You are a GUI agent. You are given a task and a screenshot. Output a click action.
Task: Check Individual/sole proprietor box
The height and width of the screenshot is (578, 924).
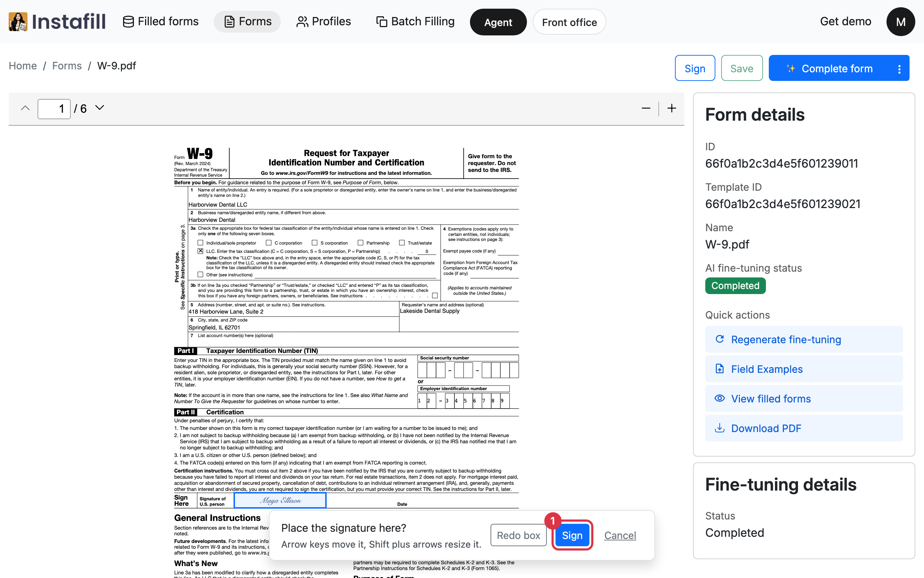click(200, 243)
